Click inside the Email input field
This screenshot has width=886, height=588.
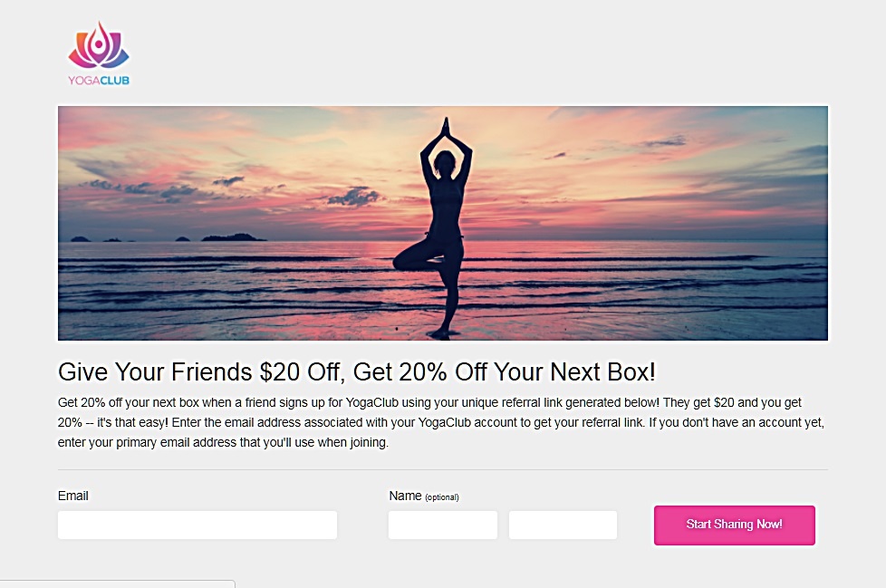pyautogui.click(x=197, y=525)
